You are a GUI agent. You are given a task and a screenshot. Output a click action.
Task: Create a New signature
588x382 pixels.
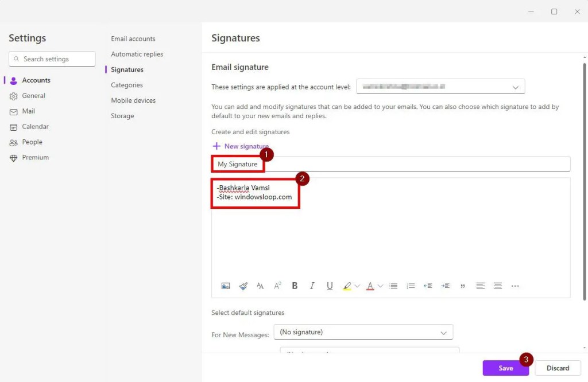[240, 146]
